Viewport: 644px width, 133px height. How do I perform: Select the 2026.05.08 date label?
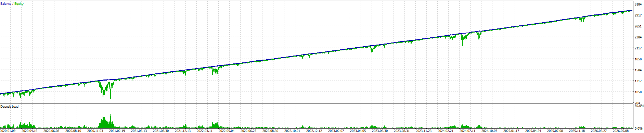pyautogui.click(x=621, y=131)
